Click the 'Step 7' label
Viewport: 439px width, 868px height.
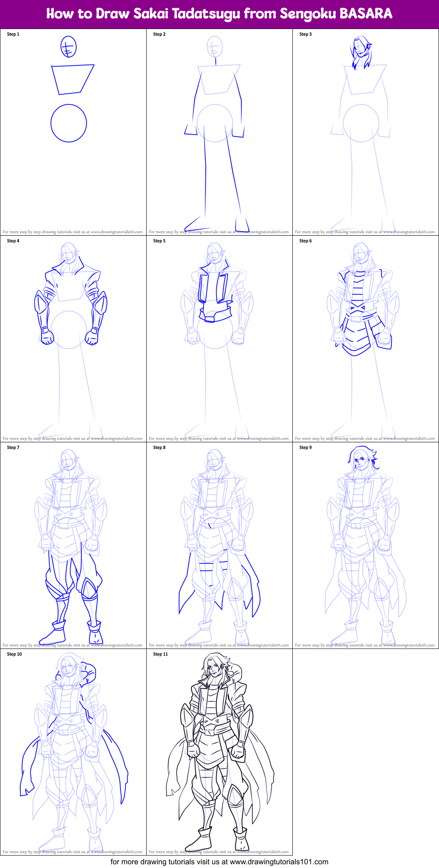(x=13, y=448)
